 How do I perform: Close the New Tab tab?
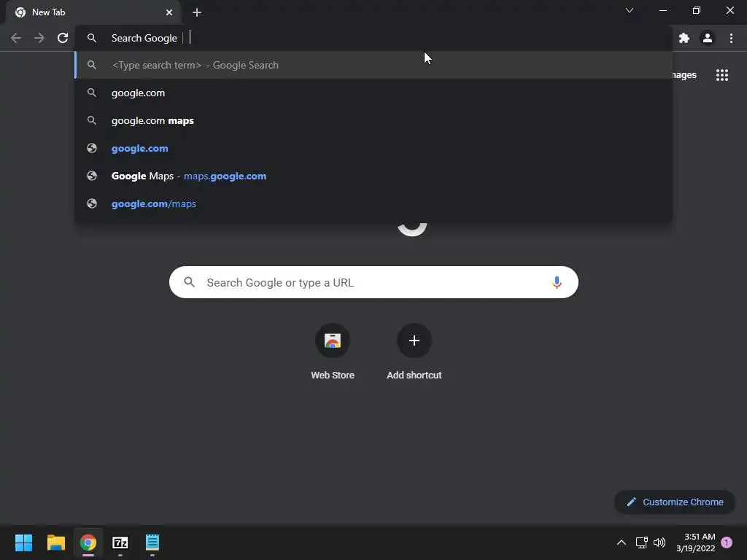point(169,12)
